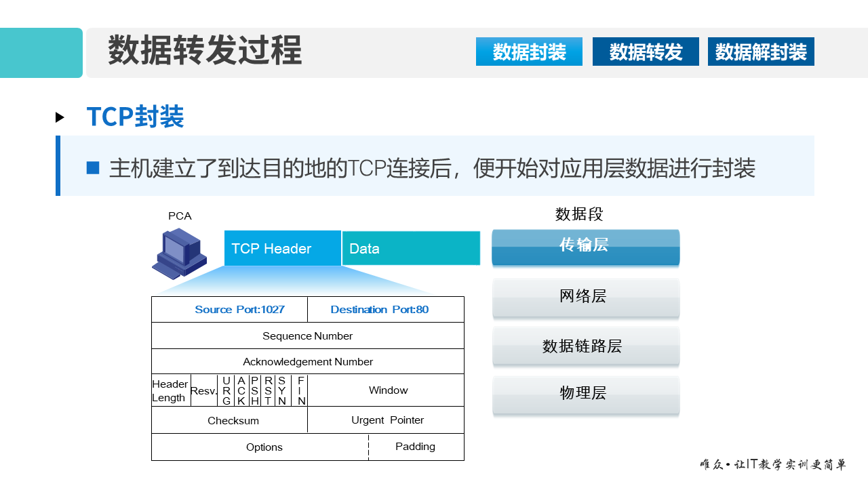Open the 数据解封装 tab
This screenshot has width=868, height=488.
point(760,51)
